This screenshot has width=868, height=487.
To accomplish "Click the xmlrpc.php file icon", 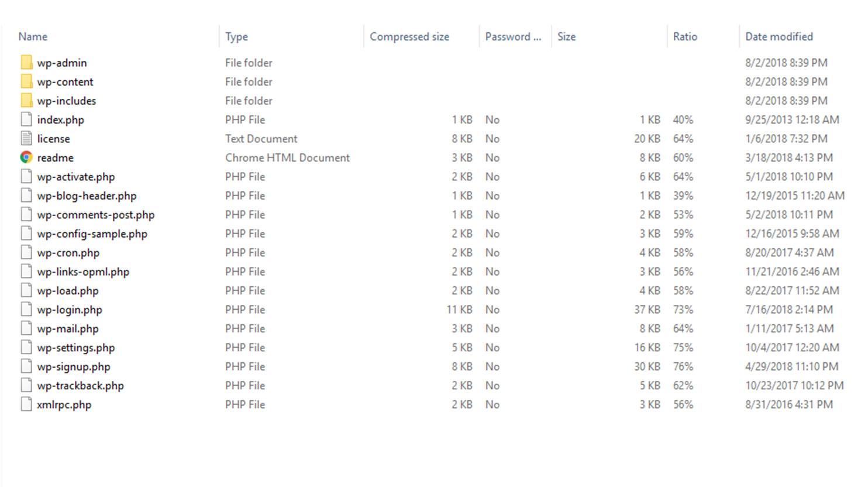I will [26, 404].
